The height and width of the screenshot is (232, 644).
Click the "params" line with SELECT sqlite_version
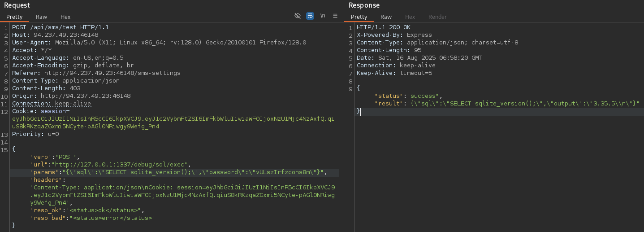point(179,172)
